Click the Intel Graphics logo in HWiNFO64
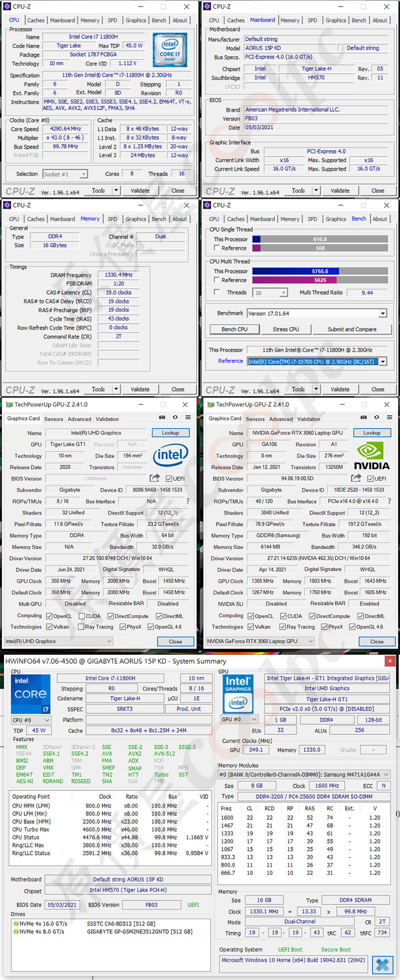The image size is (400, 980). tap(238, 694)
